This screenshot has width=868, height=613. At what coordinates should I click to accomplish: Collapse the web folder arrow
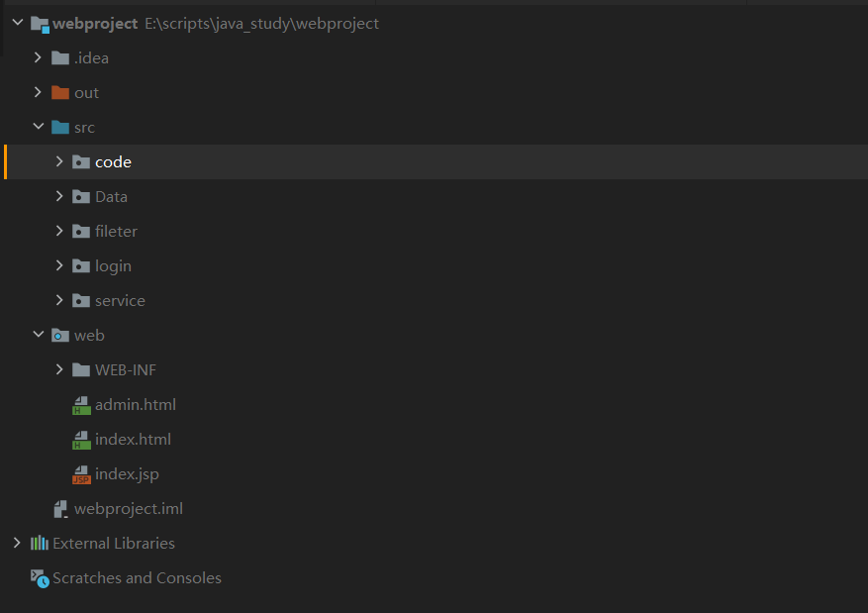(39, 334)
